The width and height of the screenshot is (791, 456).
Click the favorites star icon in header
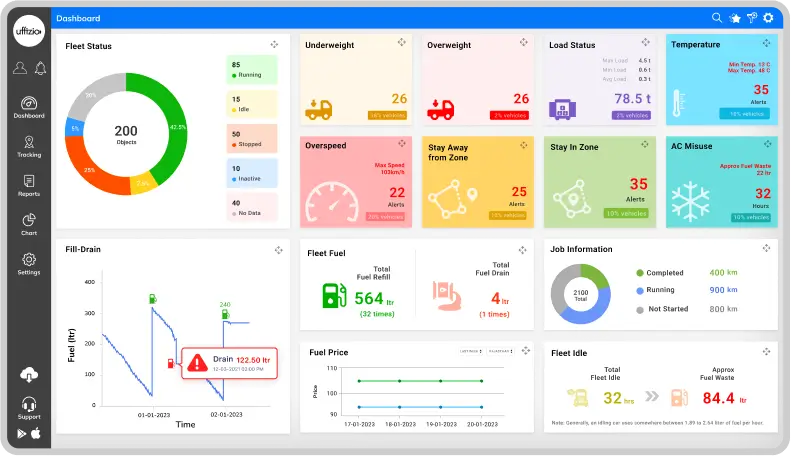click(x=734, y=18)
